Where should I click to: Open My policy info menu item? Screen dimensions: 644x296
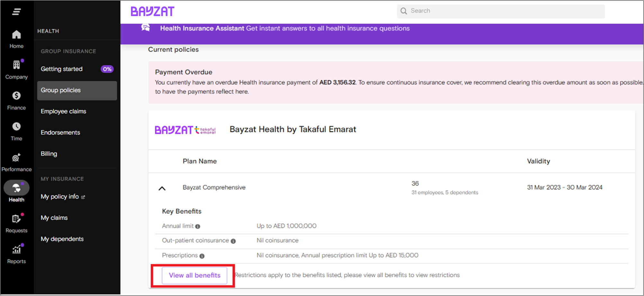[x=60, y=197]
